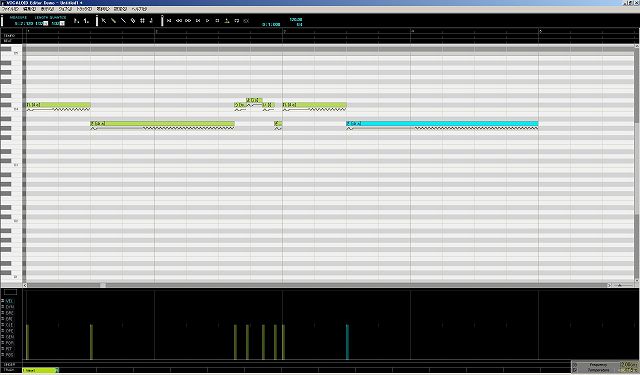640x375 pixels.
Task: Select the DYN control parameter
Action: pyautogui.click(x=9, y=307)
